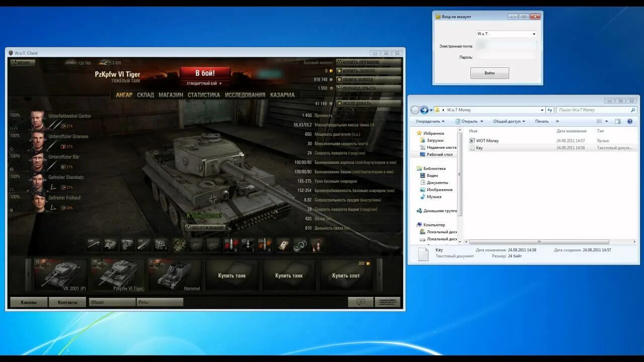
Task: Open the third empty equipment slot
Action: pos(213,245)
